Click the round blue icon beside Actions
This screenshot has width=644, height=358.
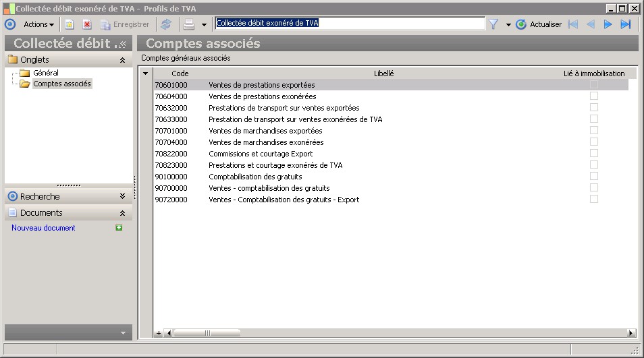tap(10, 24)
